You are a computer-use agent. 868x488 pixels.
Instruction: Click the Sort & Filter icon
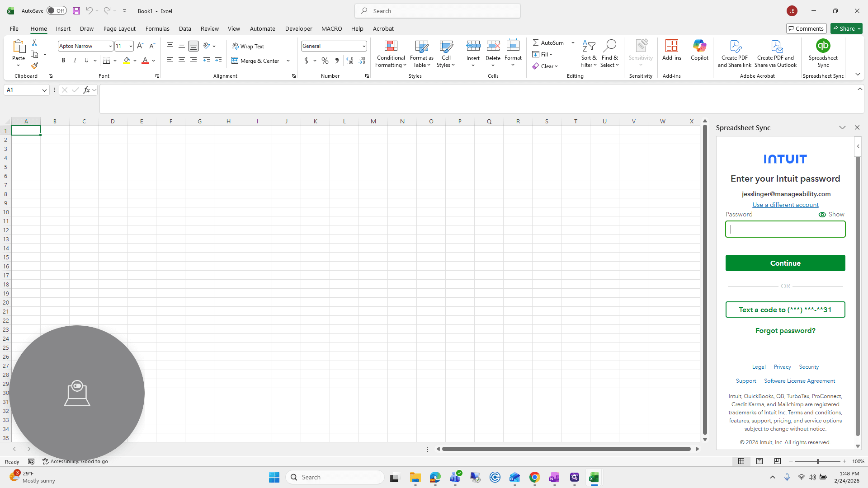[x=589, y=53]
